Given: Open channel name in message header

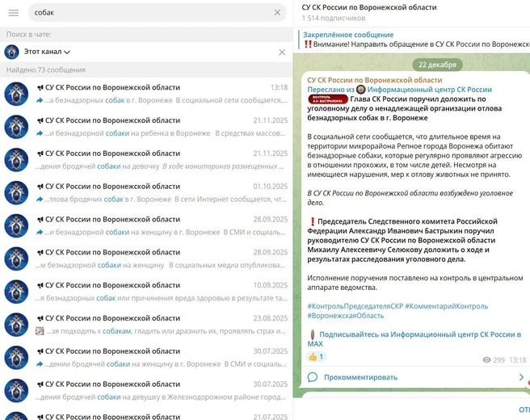Looking at the screenshot, I should [x=375, y=80].
